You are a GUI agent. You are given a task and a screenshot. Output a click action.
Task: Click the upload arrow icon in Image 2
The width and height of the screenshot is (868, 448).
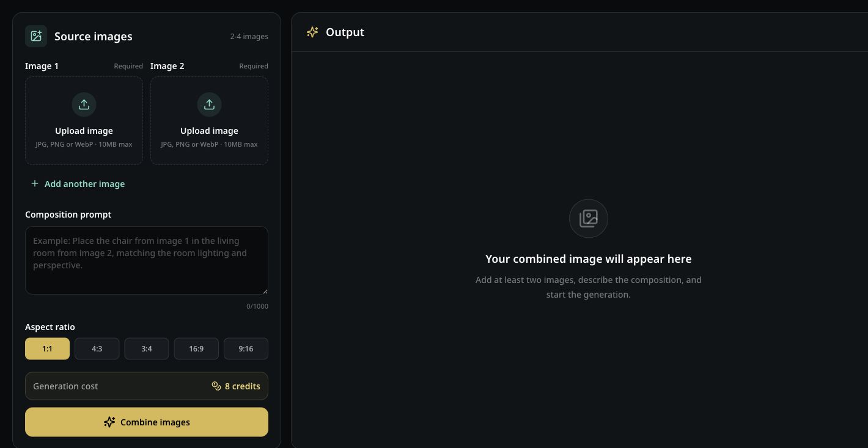(209, 105)
